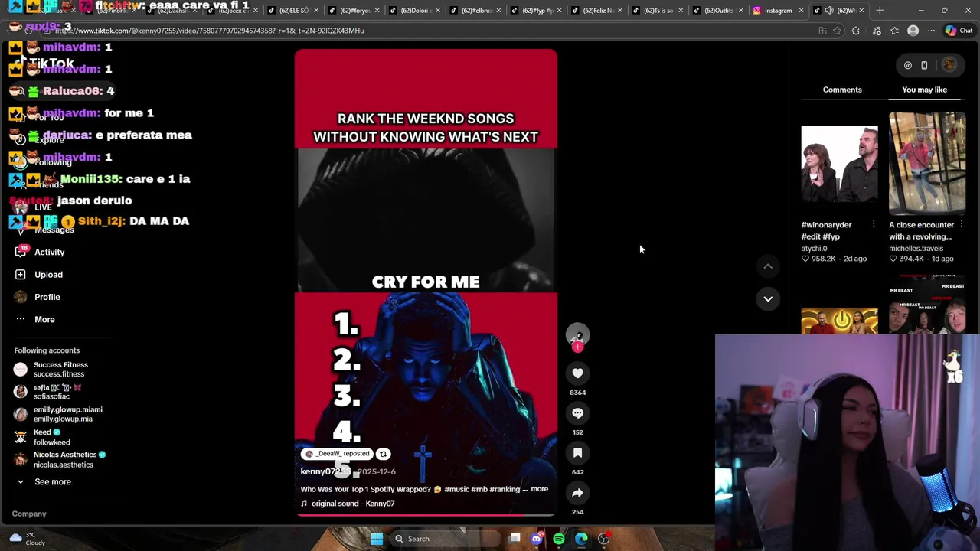Open kenny07255 username under the video

tap(325, 471)
